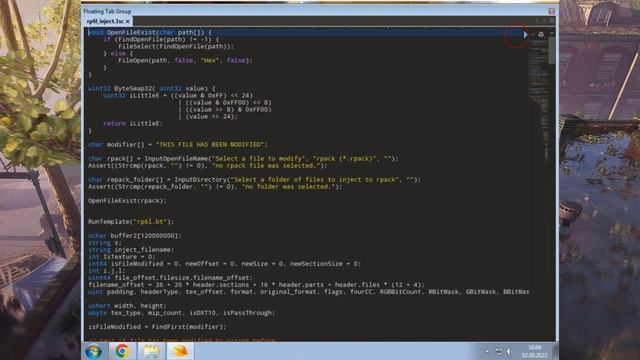Screen dimensions: 640x360
Task: Click the 'no folder was selected.' assert line
Action: point(215,187)
